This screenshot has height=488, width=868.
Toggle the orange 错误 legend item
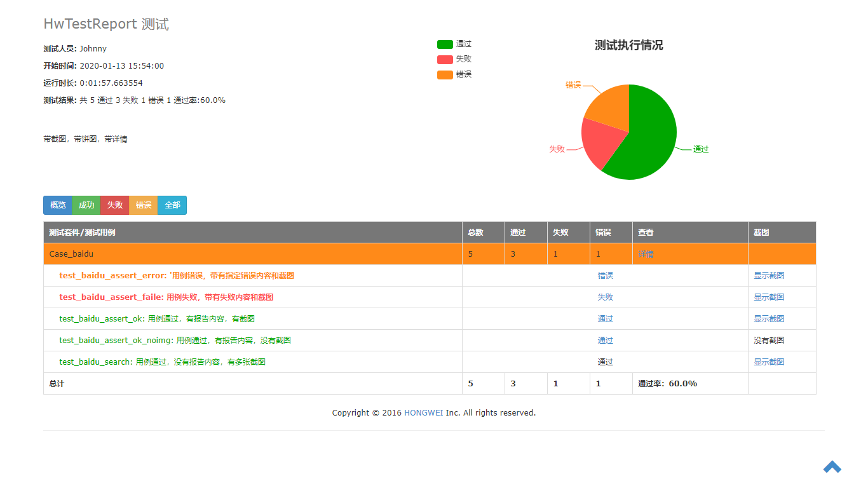pyautogui.click(x=454, y=74)
